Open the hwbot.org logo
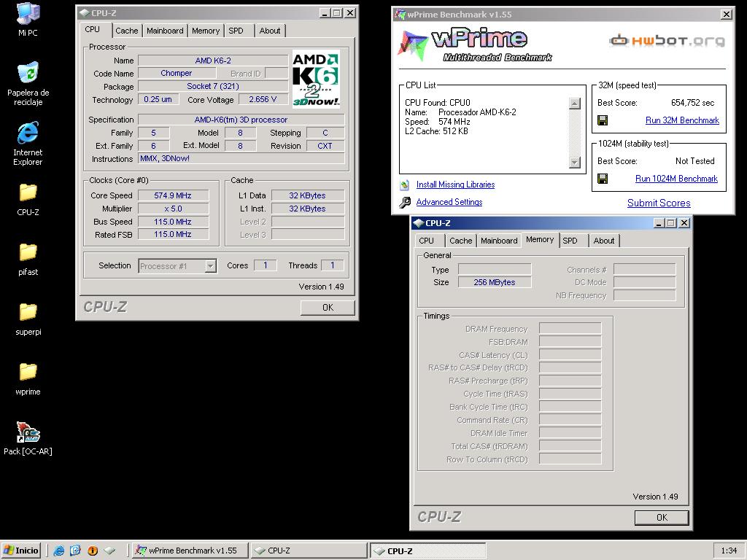The height and width of the screenshot is (560, 747). [x=667, y=41]
